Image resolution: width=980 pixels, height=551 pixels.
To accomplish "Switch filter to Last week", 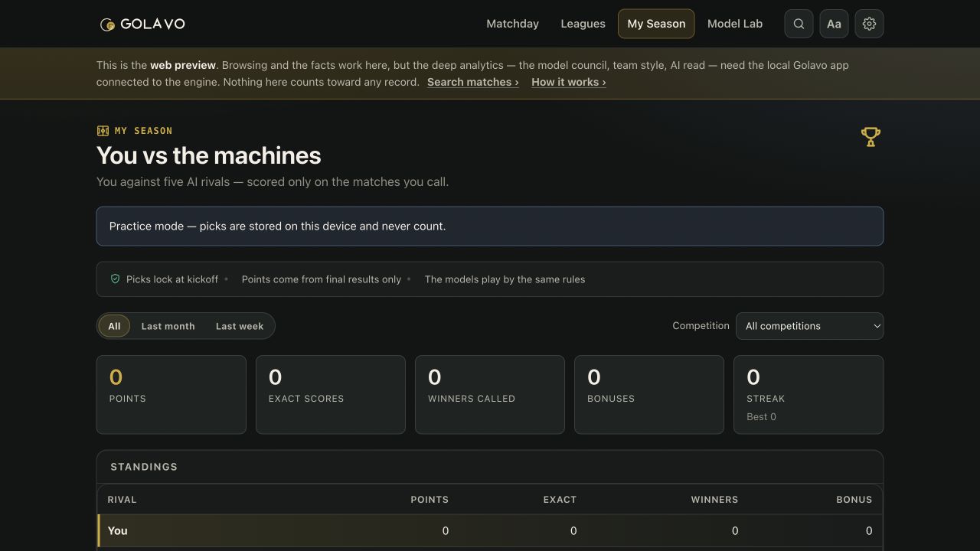I will click(240, 326).
